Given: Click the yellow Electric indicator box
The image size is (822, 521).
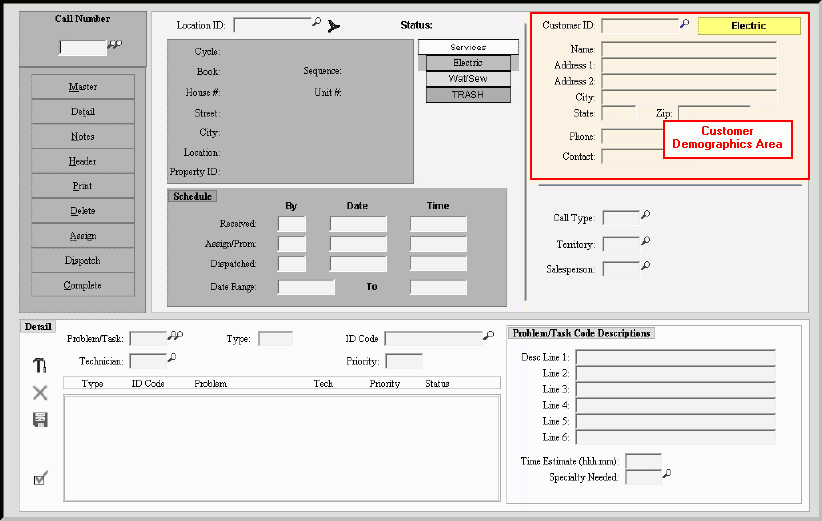Looking at the screenshot, I should [x=748, y=26].
